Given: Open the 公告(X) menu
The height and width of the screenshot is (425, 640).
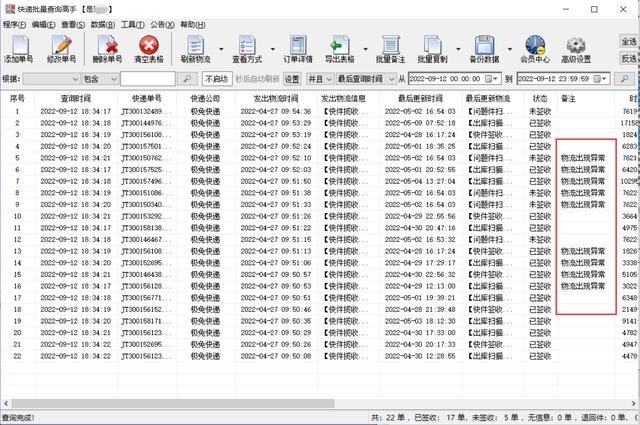Looking at the screenshot, I should (162, 25).
